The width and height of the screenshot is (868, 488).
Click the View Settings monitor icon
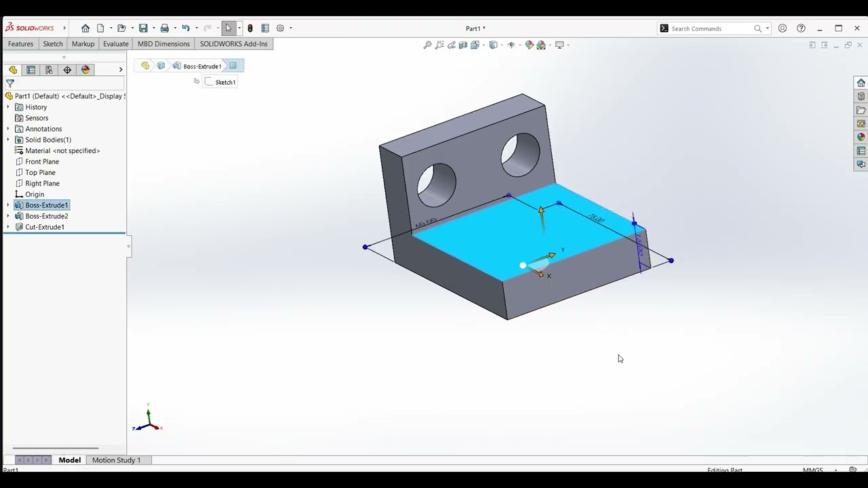pos(559,45)
